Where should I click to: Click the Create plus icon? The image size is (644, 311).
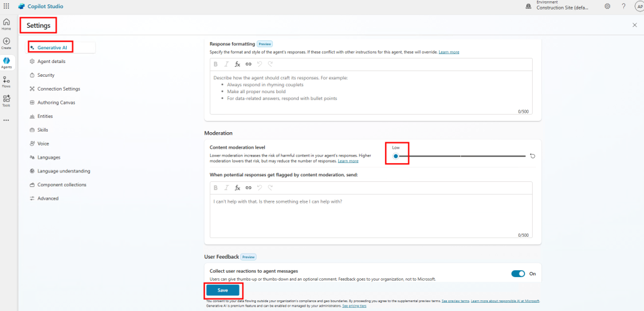(6, 43)
